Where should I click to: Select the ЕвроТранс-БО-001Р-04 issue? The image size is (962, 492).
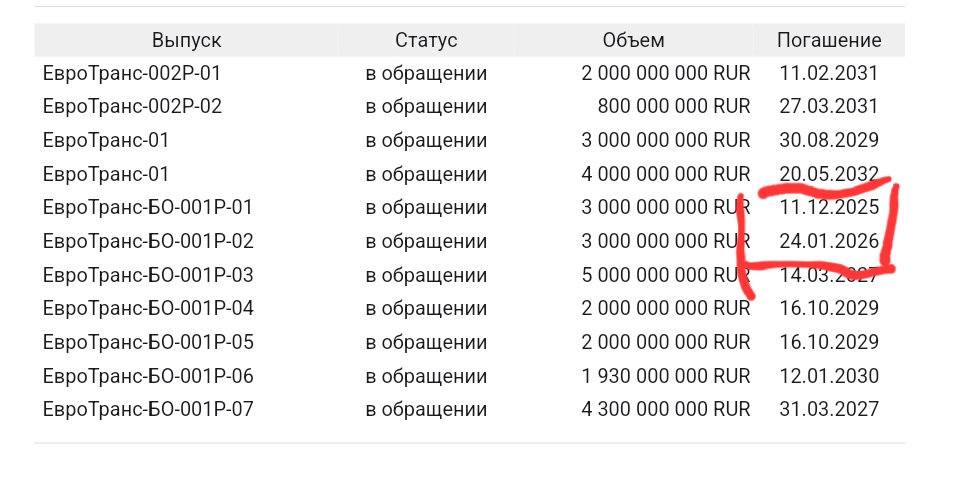point(148,308)
